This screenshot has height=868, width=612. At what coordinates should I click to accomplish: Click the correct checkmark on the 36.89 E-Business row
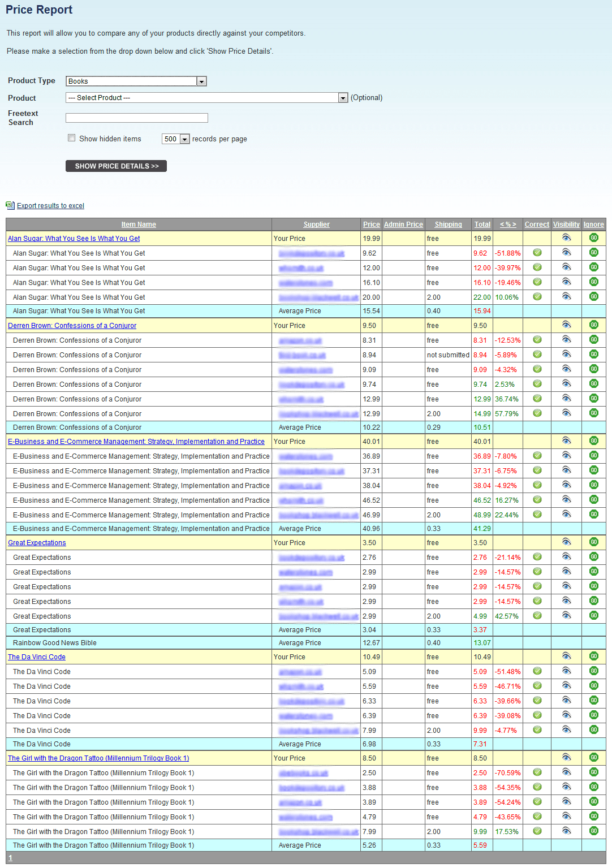click(x=537, y=455)
